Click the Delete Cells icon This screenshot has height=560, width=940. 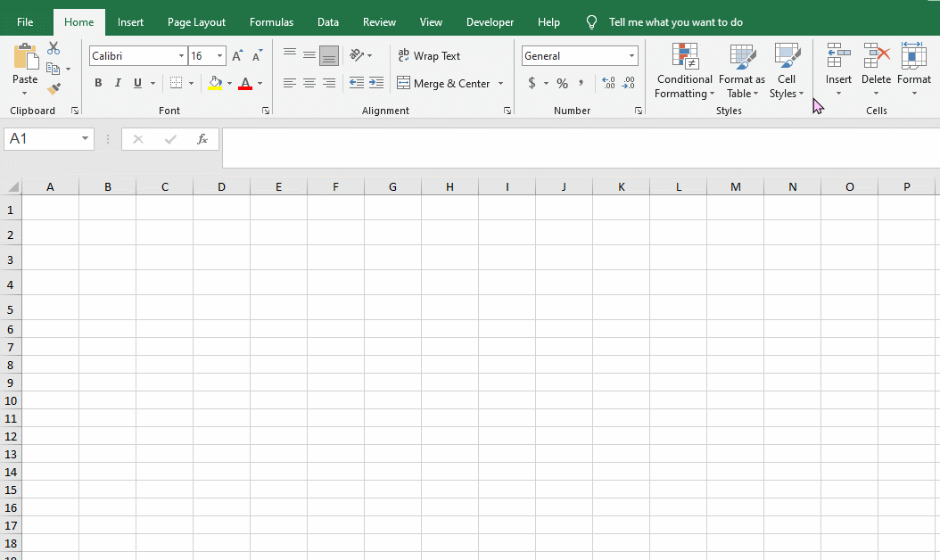click(x=876, y=67)
